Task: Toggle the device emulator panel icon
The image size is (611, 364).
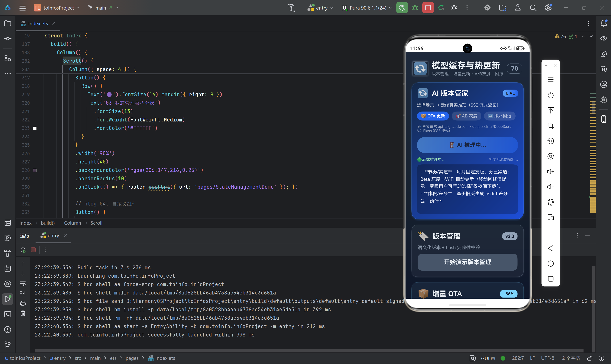Action: tap(604, 119)
